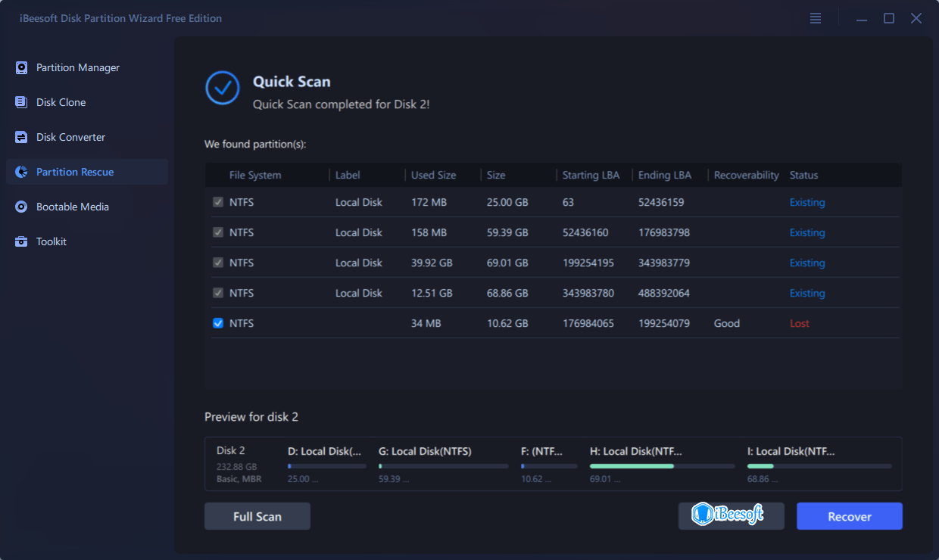Click the Bootable Media disc icon
The height and width of the screenshot is (560, 939).
[x=21, y=207]
